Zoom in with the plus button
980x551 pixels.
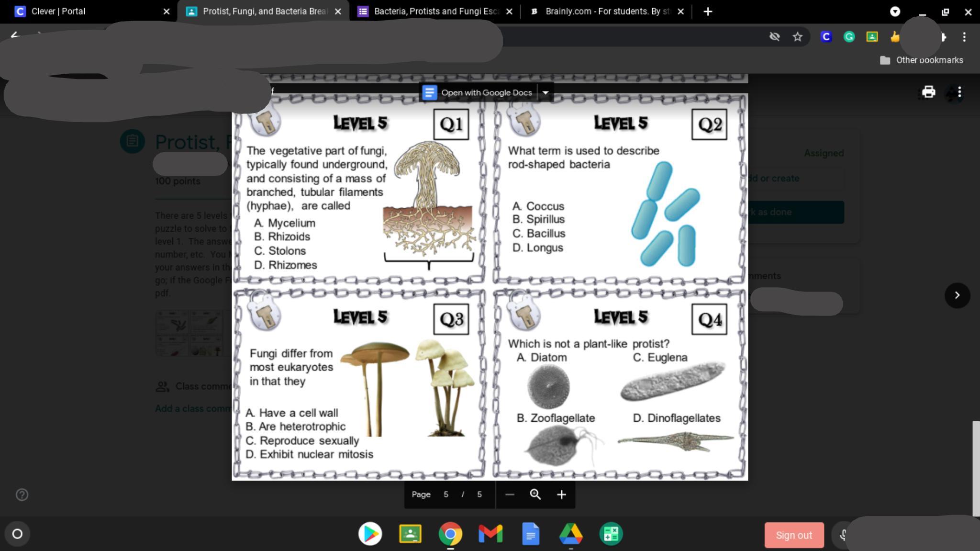click(561, 494)
